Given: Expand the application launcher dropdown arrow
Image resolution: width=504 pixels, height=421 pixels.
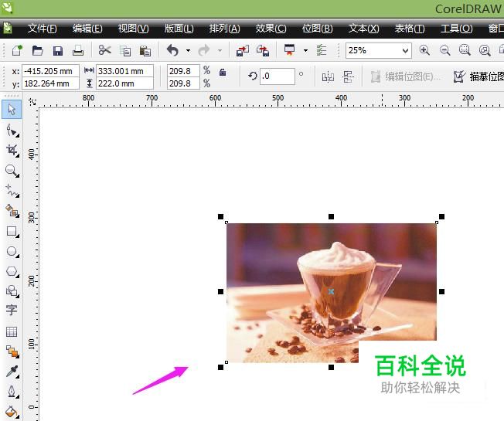Looking at the screenshot, I should click(x=305, y=51).
